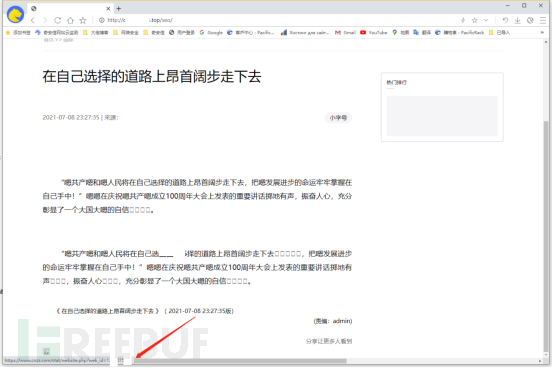Open the last yellow bookmarks folder
This screenshot has height=368, width=553.
pyautogui.click(x=499, y=32)
